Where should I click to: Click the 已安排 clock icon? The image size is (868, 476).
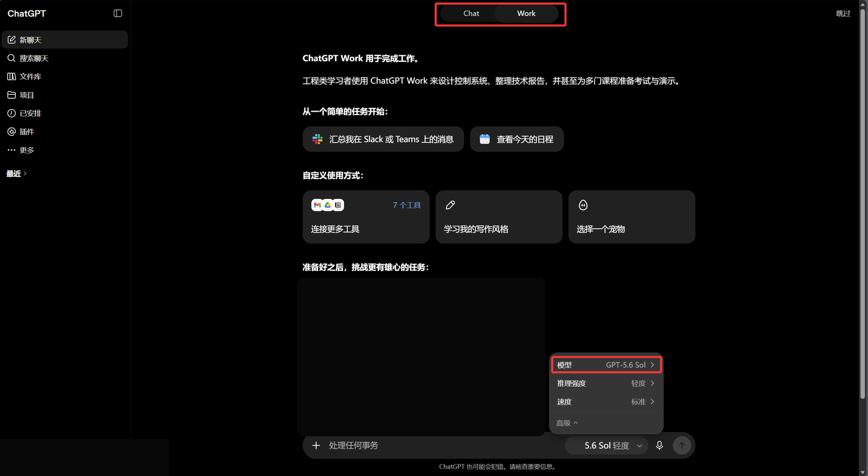(11, 113)
